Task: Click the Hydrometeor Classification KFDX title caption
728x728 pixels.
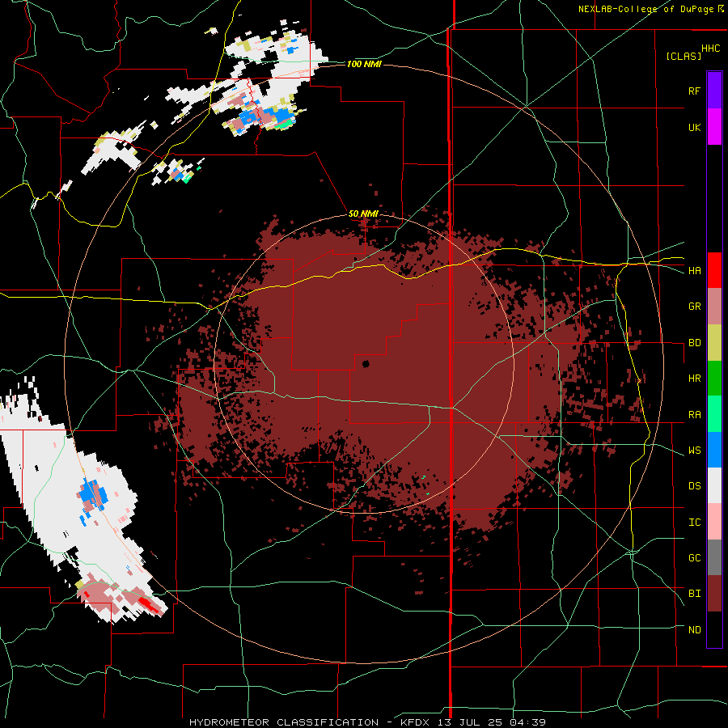Action: [x=367, y=722]
